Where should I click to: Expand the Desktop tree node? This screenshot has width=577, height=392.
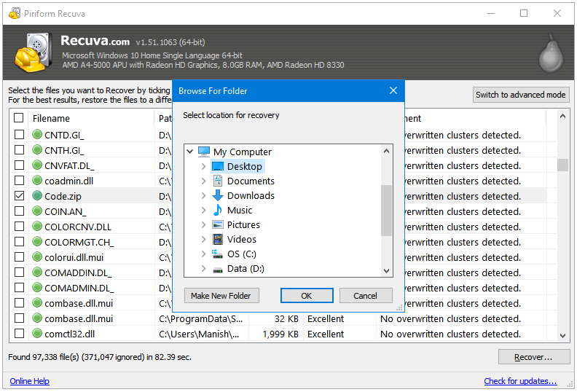point(203,166)
